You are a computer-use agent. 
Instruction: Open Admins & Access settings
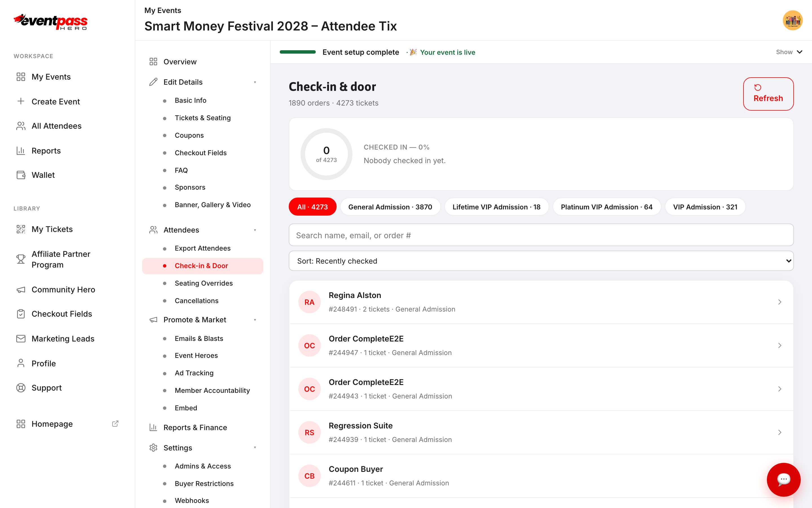[203, 466]
